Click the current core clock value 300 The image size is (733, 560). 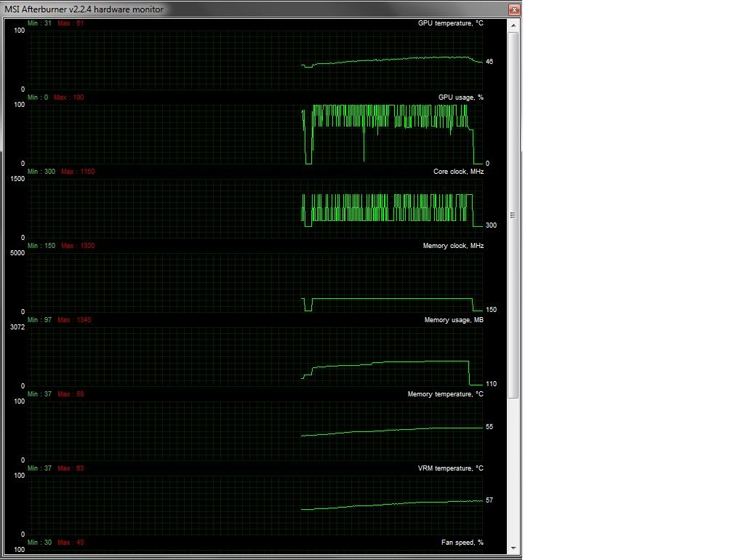point(491,225)
